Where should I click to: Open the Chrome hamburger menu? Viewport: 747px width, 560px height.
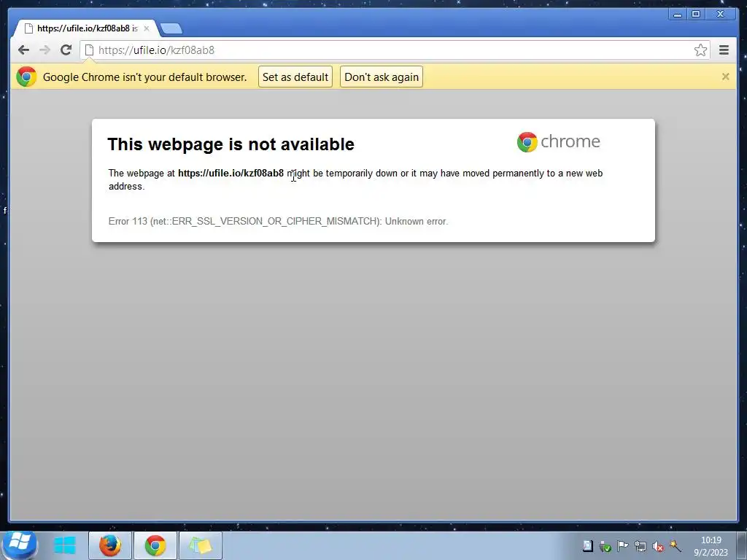coord(724,50)
